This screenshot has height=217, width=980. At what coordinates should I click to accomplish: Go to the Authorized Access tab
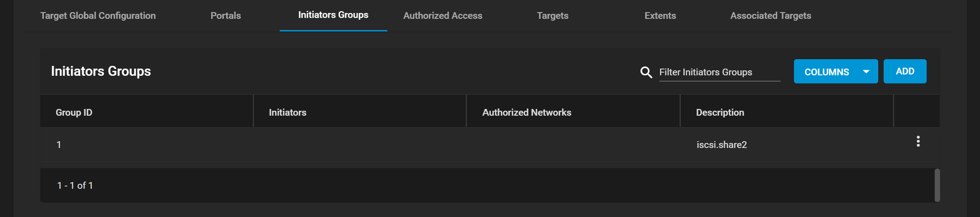point(442,16)
